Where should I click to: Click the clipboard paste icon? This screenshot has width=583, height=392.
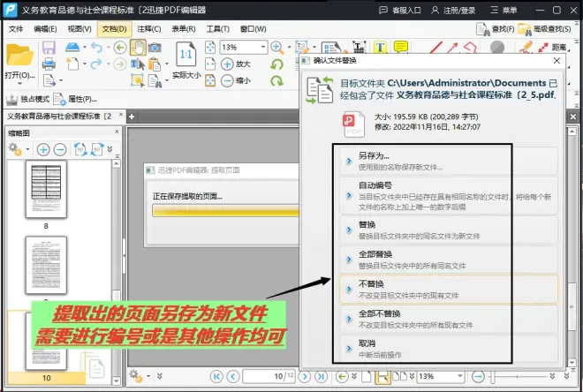click(x=155, y=64)
